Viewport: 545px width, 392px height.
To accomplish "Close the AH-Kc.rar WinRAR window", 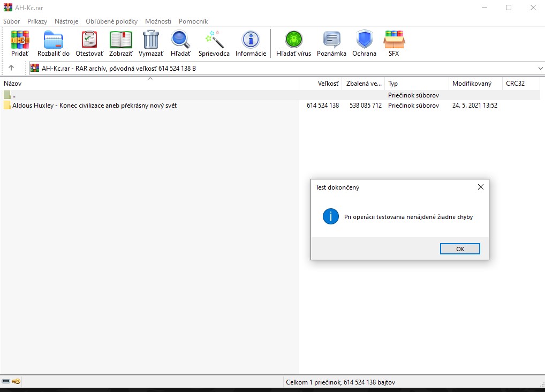I will (533, 7).
